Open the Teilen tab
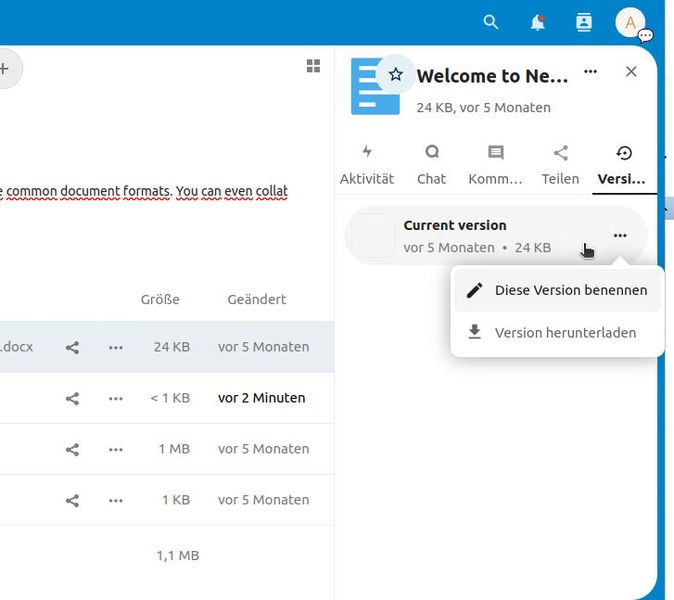674x600 pixels. pyautogui.click(x=560, y=165)
